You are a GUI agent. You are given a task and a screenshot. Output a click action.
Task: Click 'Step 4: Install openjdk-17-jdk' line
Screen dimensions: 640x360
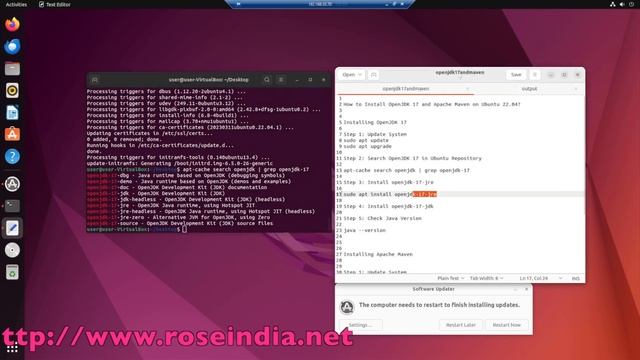(x=388, y=206)
